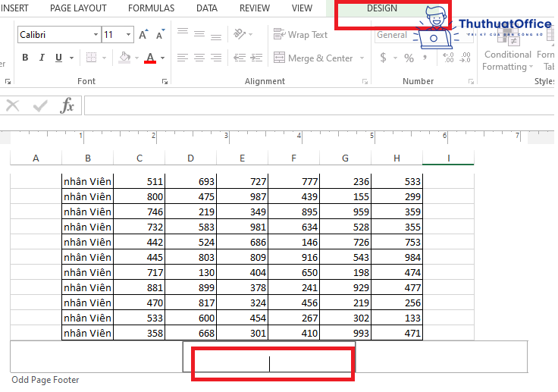Open Font Color dropdown arrow
Viewport: 558px width, 392px height.
pos(163,58)
